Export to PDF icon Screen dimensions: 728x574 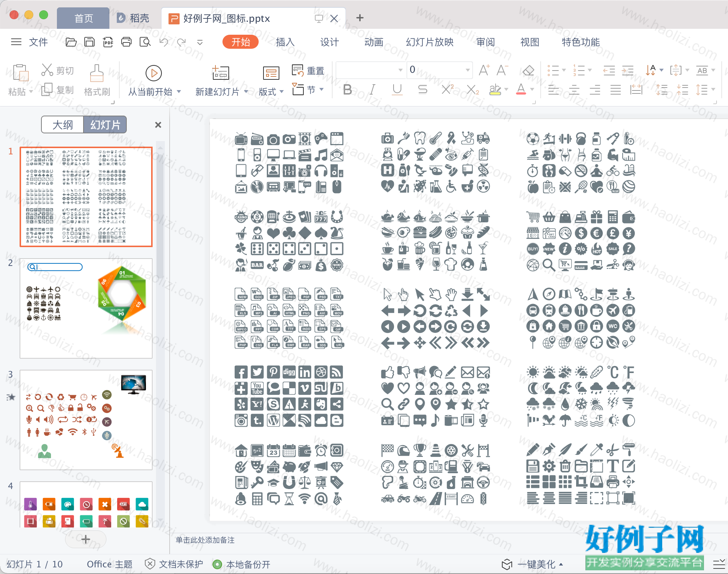(x=108, y=42)
